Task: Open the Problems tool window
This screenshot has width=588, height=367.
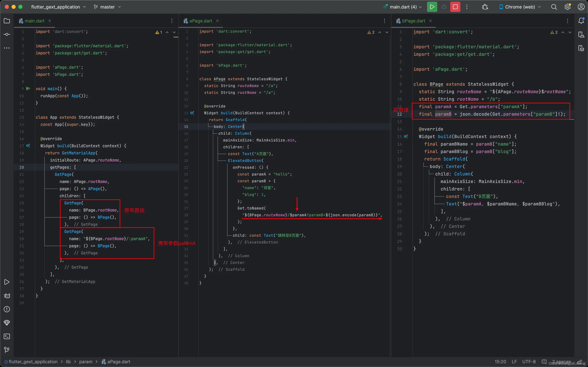Action: point(7,309)
